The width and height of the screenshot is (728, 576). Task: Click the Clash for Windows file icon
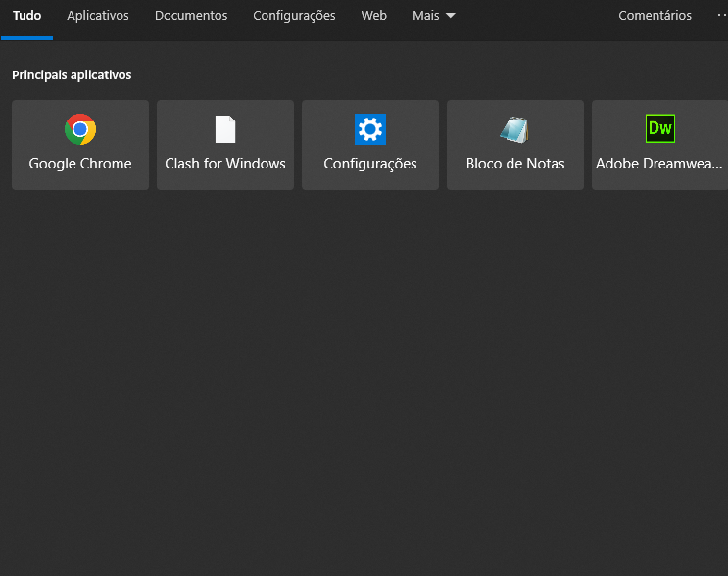(x=225, y=129)
